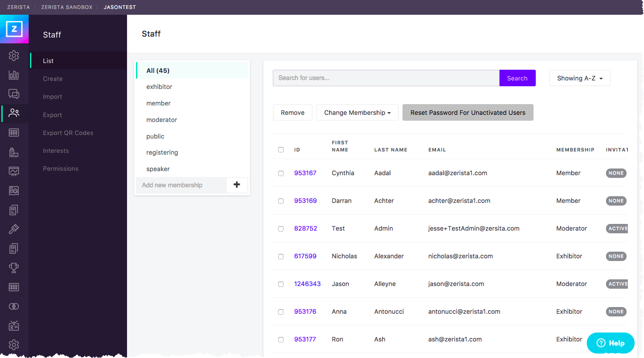
Task: Select the checkbox for Anna Antonucci
Action: 281,312
